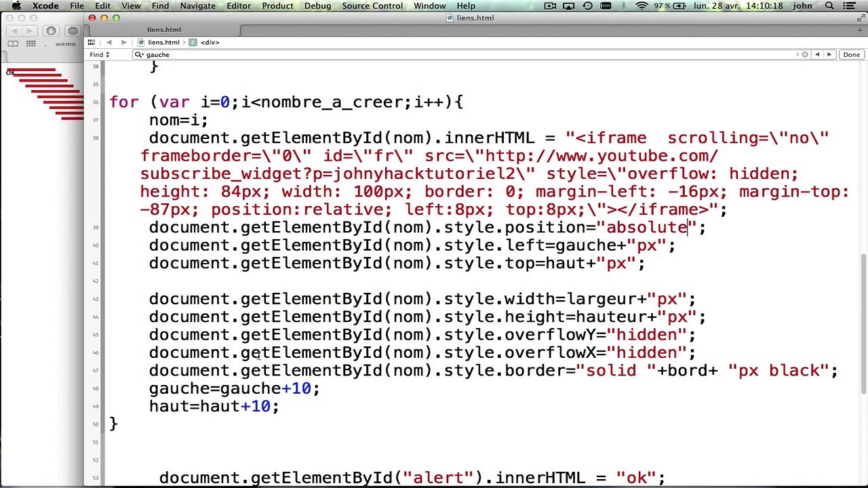
Task: Click the overflowY="hidden" line
Action: tap(422, 335)
